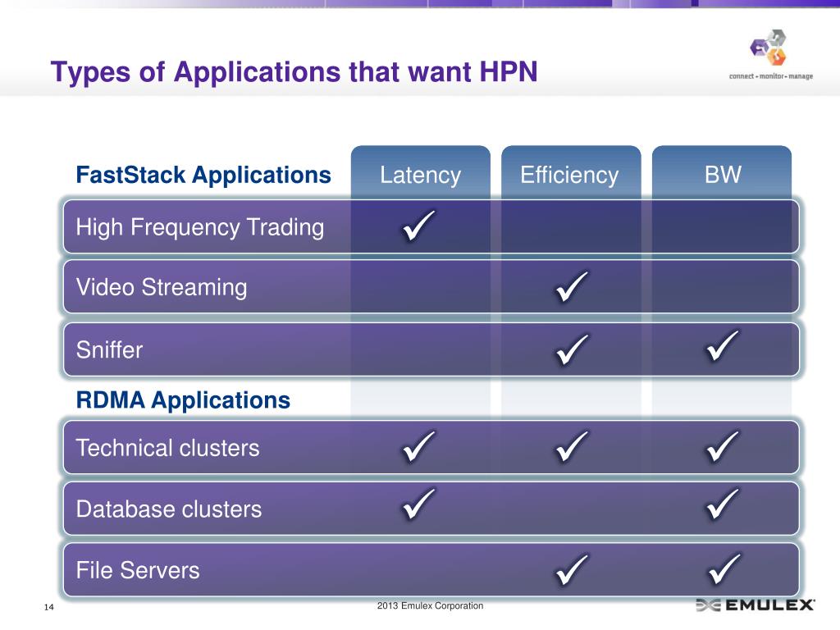840x630 pixels.
Task: Select the Latency column header
Action: coord(420,175)
